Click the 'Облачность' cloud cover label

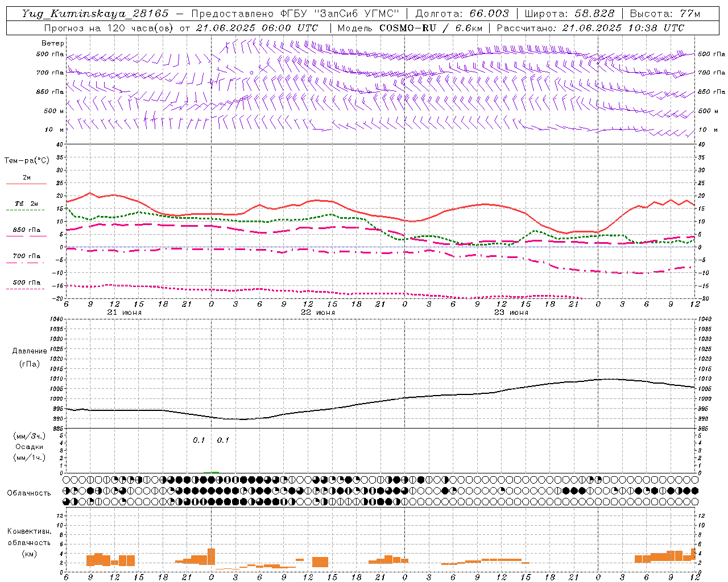coord(29,493)
